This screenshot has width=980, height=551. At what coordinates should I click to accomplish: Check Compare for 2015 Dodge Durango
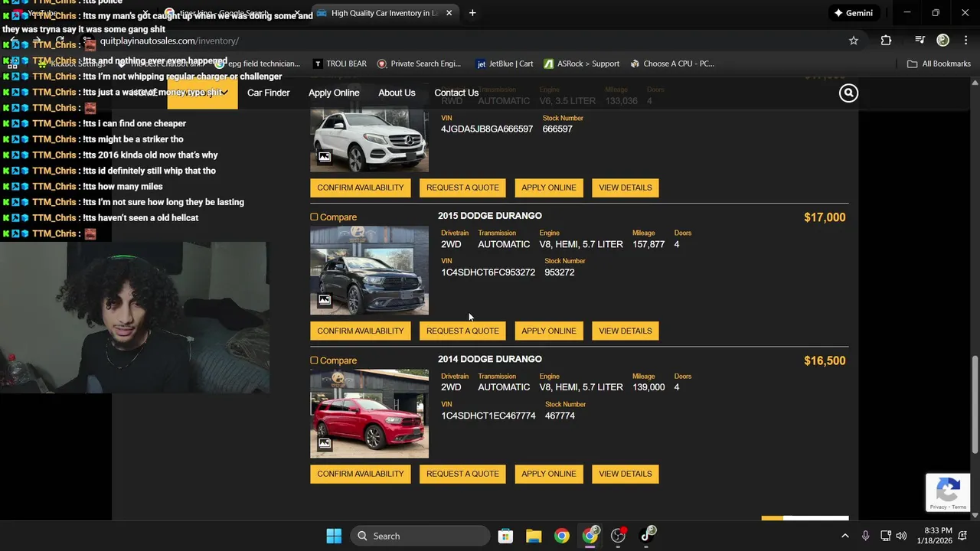point(314,217)
